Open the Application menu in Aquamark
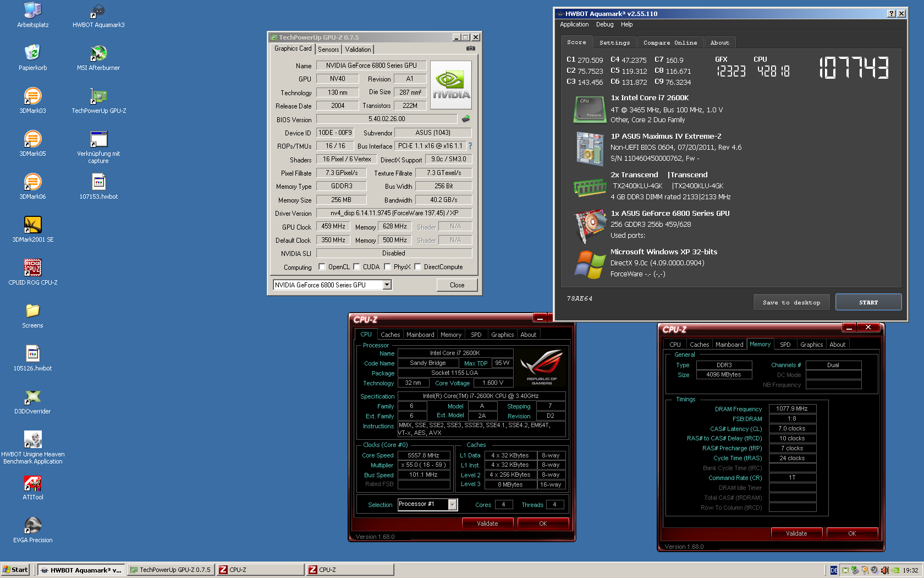924x578 pixels. click(574, 24)
